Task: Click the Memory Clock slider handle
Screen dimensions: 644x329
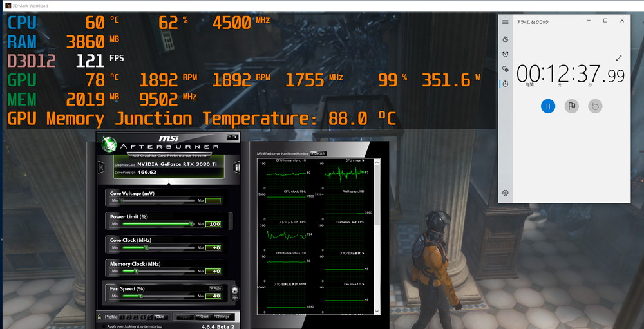Action: [x=137, y=271]
